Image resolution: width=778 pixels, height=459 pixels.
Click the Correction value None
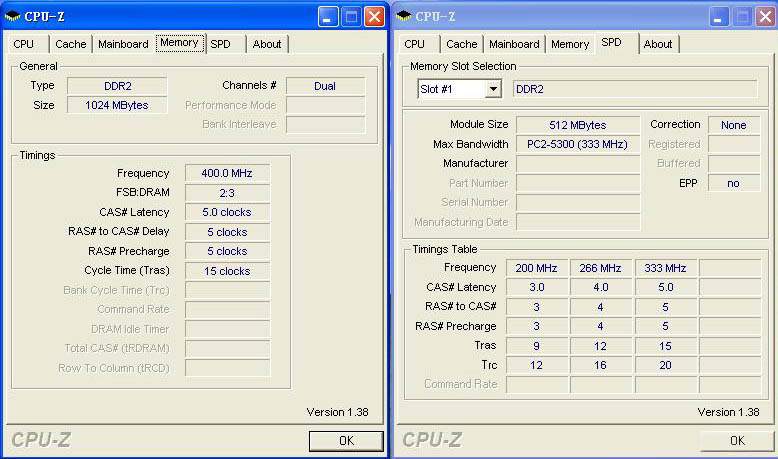[734, 125]
